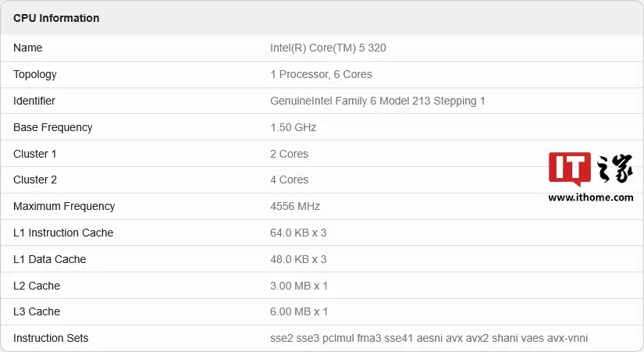Click the 4556 MHz maximum frequency value

295,206
